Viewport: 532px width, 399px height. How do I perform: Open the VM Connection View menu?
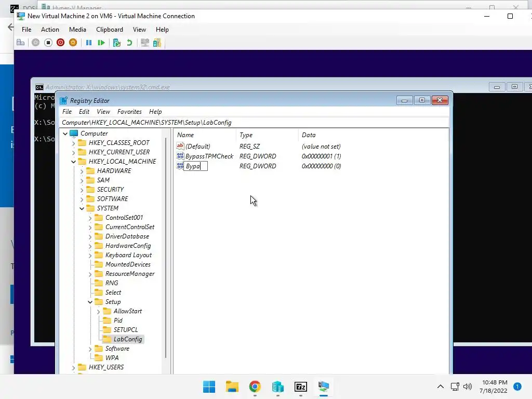tap(139, 30)
